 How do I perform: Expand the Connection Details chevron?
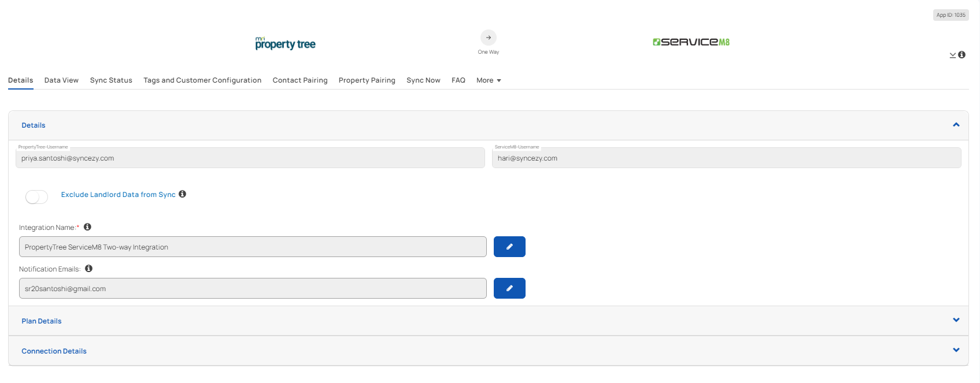pyautogui.click(x=956, y=350)
